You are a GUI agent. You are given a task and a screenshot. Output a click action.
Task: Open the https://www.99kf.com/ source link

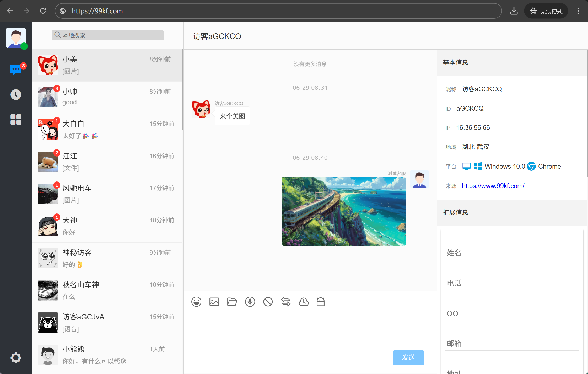(493, 186)
